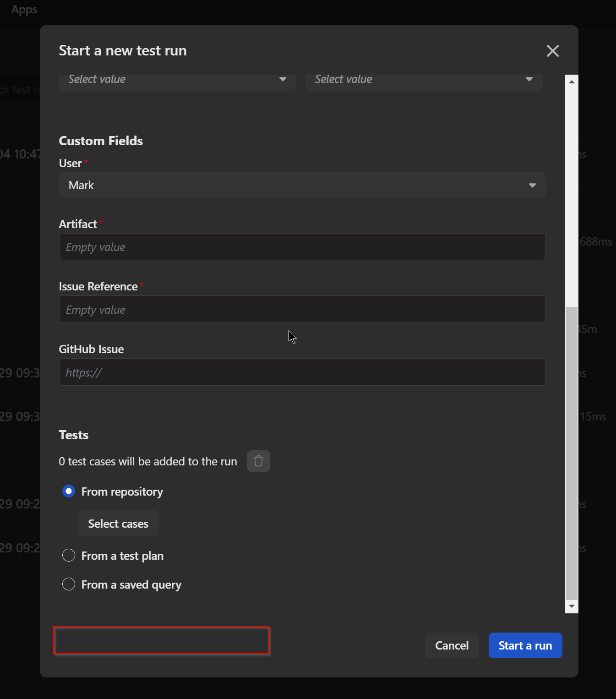Choose the From a test plan option
The image size is (616, 699).
click(69, 556)
